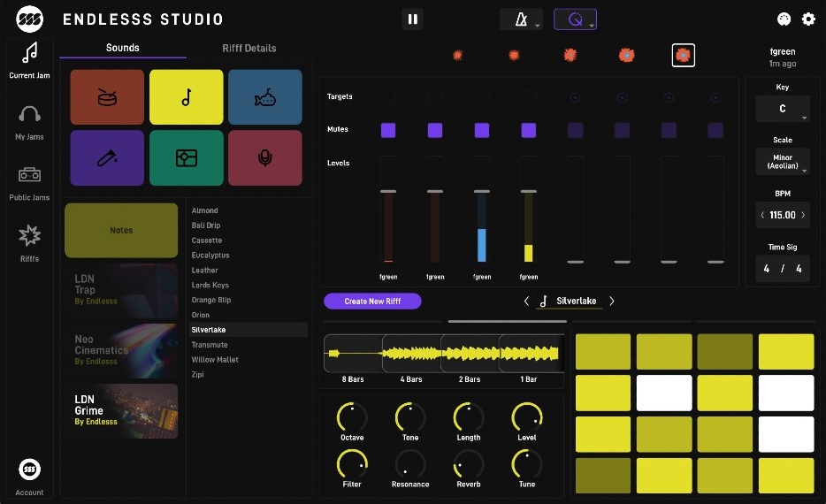Go to previous instrument preset
This screenshot has width=826, height=504.
click(526, 301)
